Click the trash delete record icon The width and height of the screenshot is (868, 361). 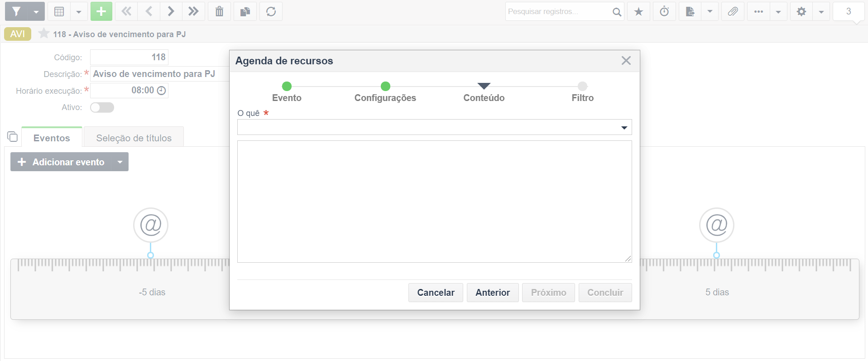(219, 11)
